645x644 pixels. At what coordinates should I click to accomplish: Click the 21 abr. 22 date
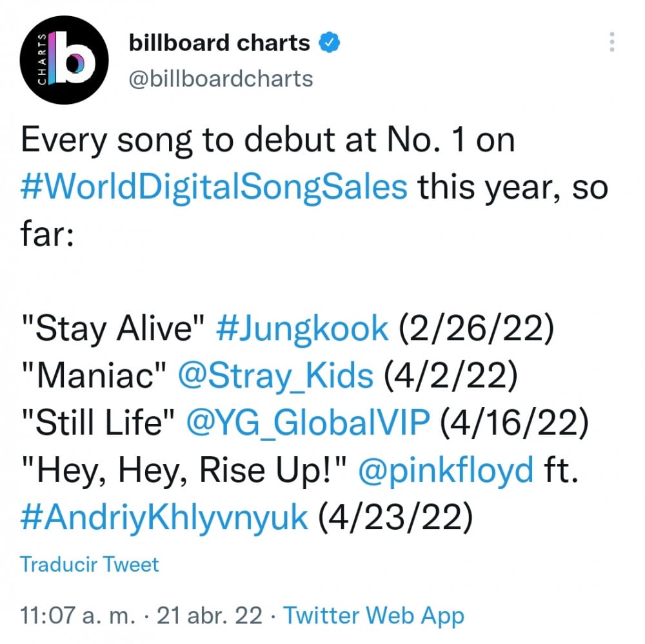[210, 616]
